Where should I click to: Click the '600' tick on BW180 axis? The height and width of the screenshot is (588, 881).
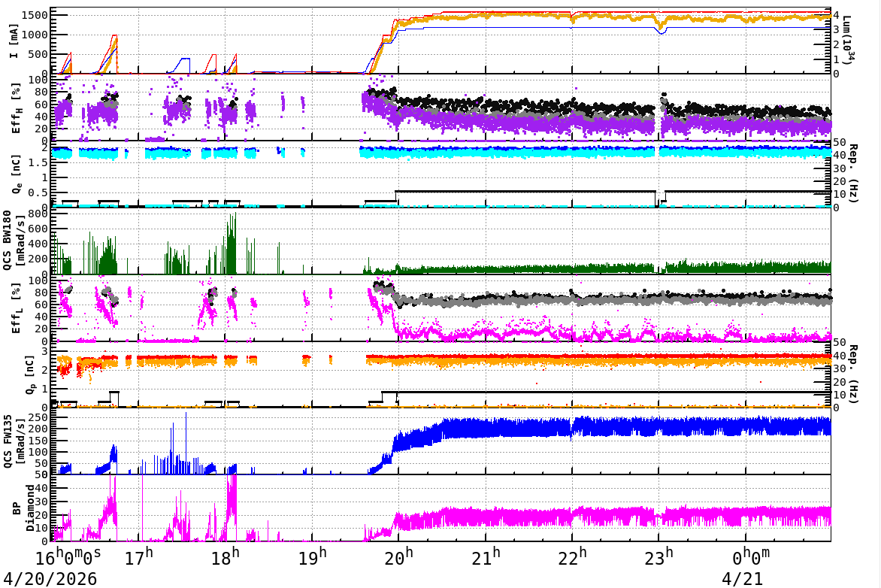point(38,229)
